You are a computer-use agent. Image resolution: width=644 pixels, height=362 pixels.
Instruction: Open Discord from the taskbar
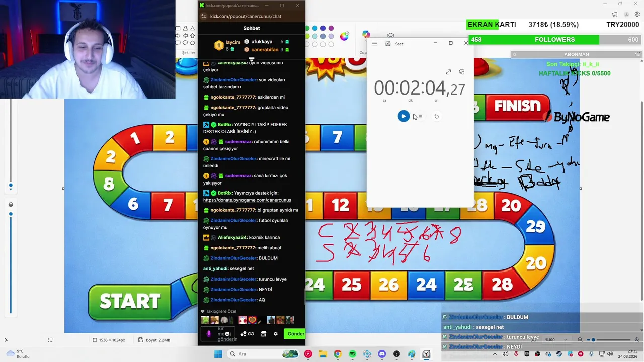[x=382, y=354]
